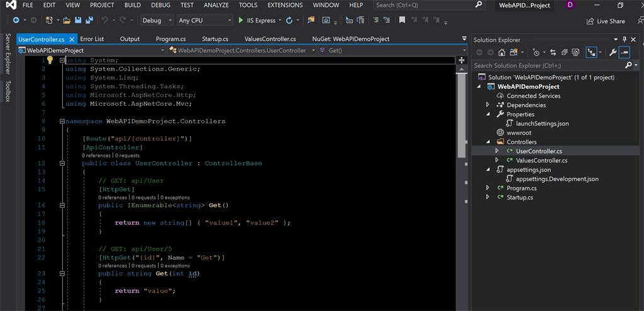Click the Save All icon
This screenshot has height=311, width=644.
(x=89, y=20)
